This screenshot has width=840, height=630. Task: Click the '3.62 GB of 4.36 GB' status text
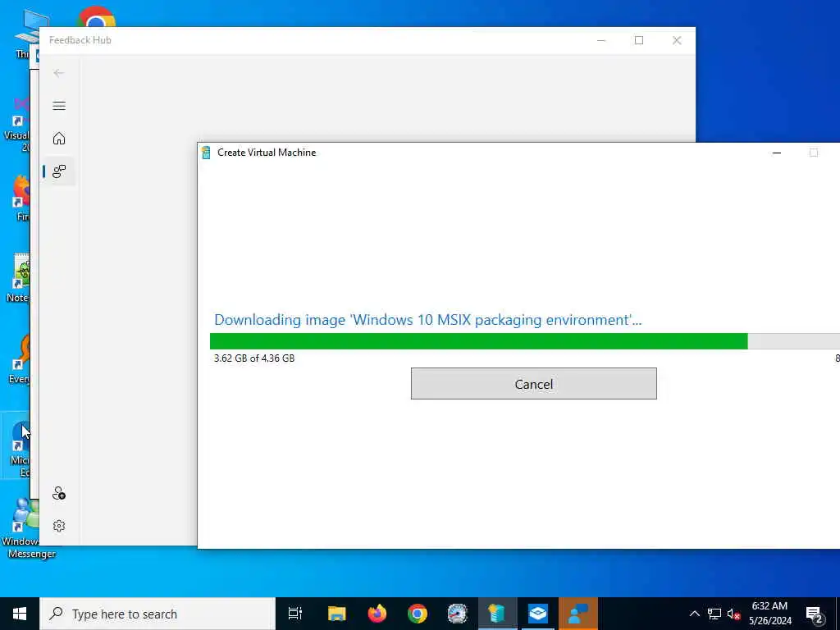254,358
